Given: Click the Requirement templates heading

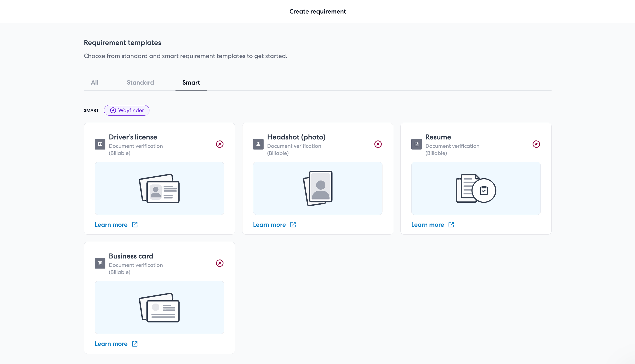Looking at the screenshot, I should click(122, 43).
